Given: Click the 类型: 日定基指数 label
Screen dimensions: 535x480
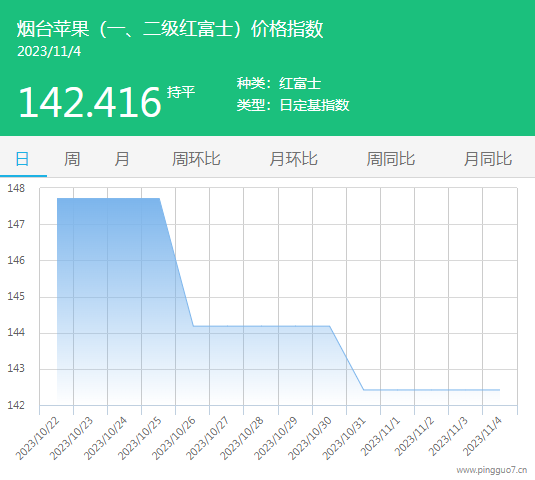Looking at the screenshot, I should 293,105.
